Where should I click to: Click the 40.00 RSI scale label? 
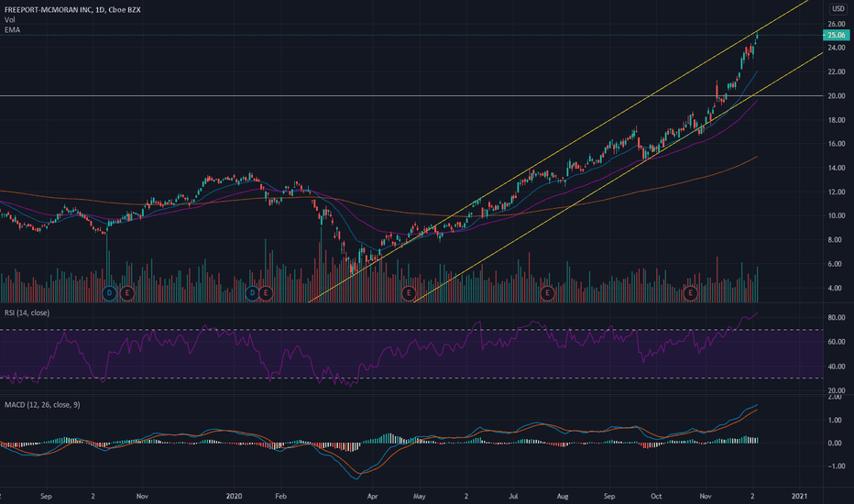(x=837, y=367)
